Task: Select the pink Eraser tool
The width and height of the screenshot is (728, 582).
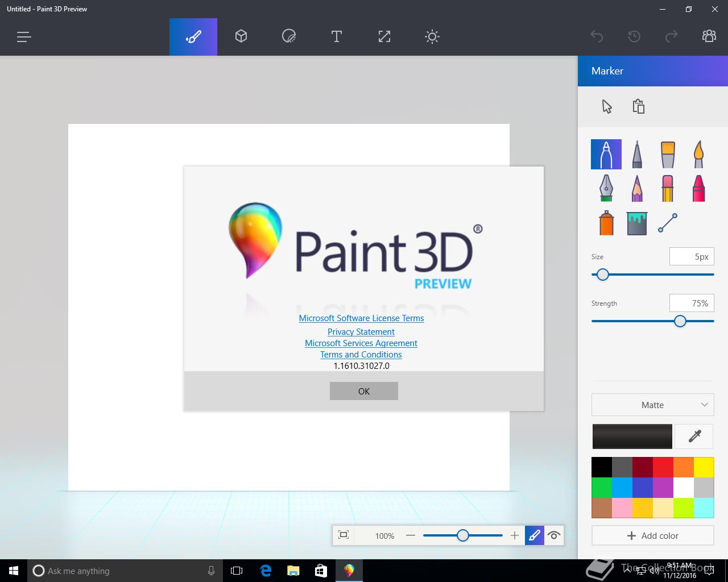Action: coord(668,188)
